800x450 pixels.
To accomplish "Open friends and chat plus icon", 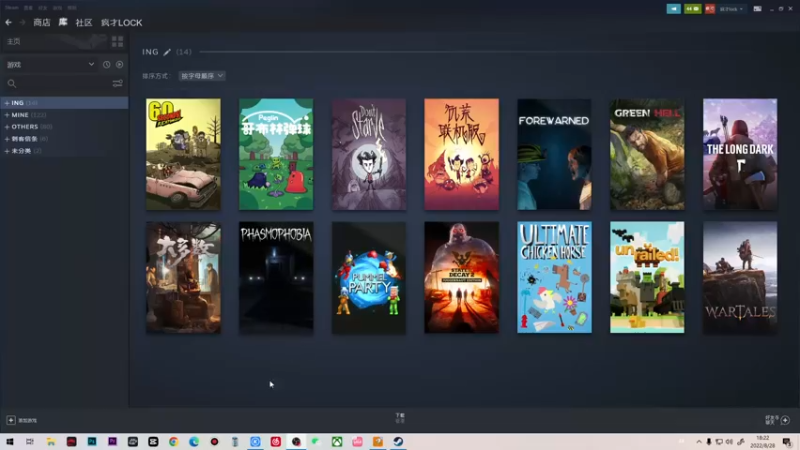I will tap(785, 420).
